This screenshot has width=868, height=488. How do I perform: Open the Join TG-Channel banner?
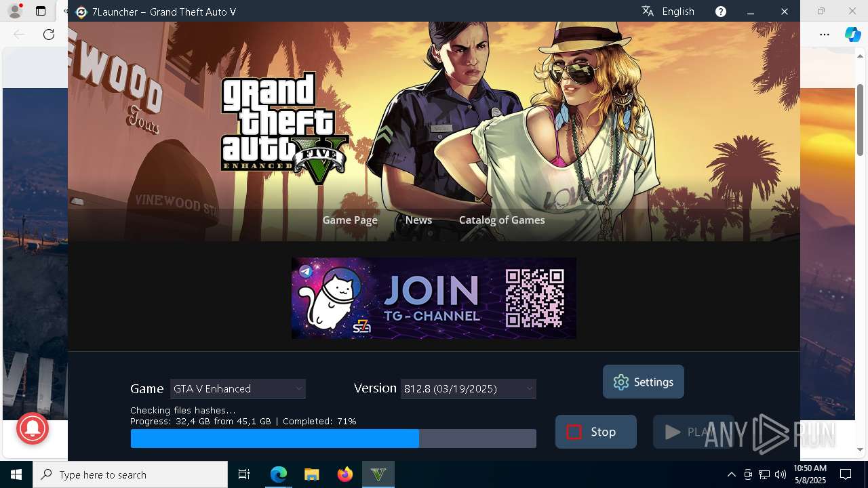pos(434,298)
